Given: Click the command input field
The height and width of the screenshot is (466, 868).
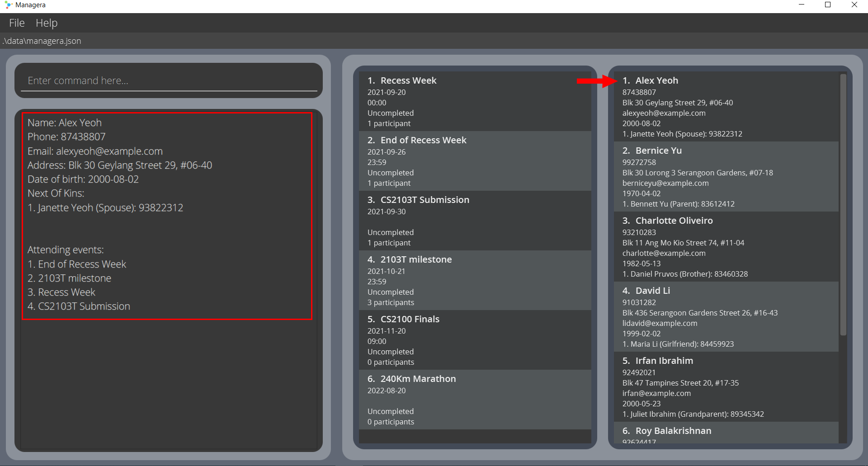Looking at the screenshot, I should point(169,80).
